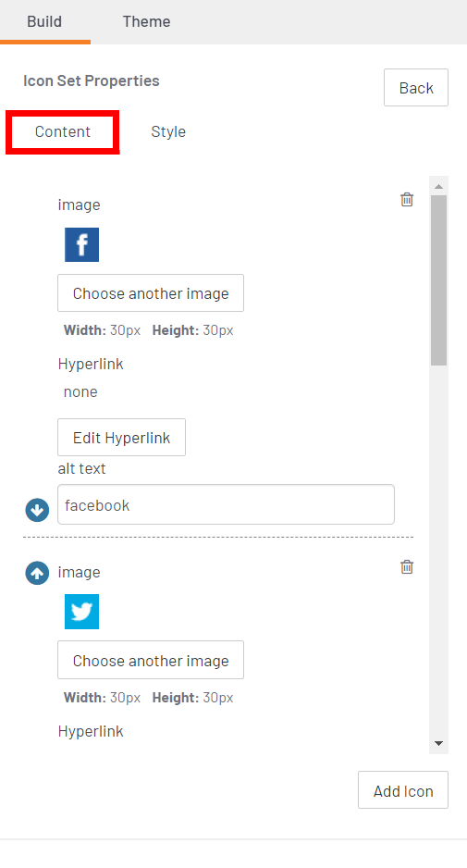Select the Facebook logo image

[82, 244]
